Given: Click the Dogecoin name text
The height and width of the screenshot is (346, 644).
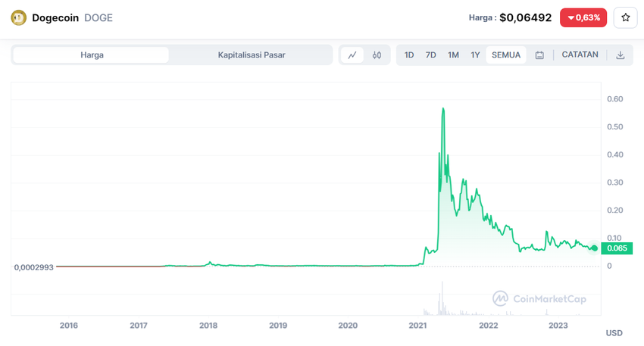Looking at the screenshot, I should coord(55,17).
